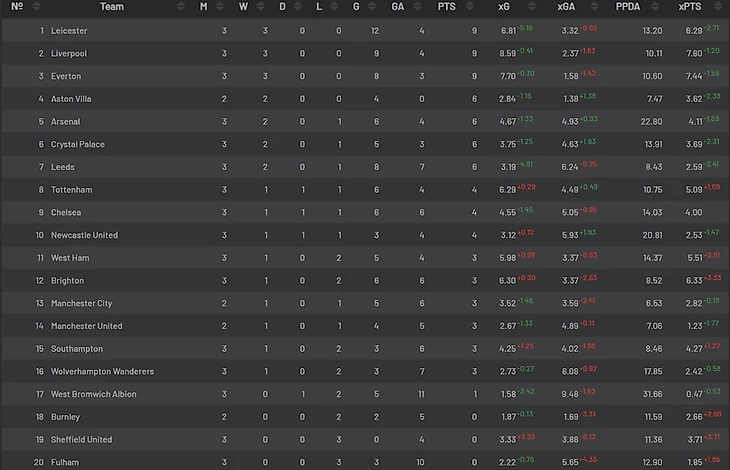Sort the table by the PTS column

point(445,7)
